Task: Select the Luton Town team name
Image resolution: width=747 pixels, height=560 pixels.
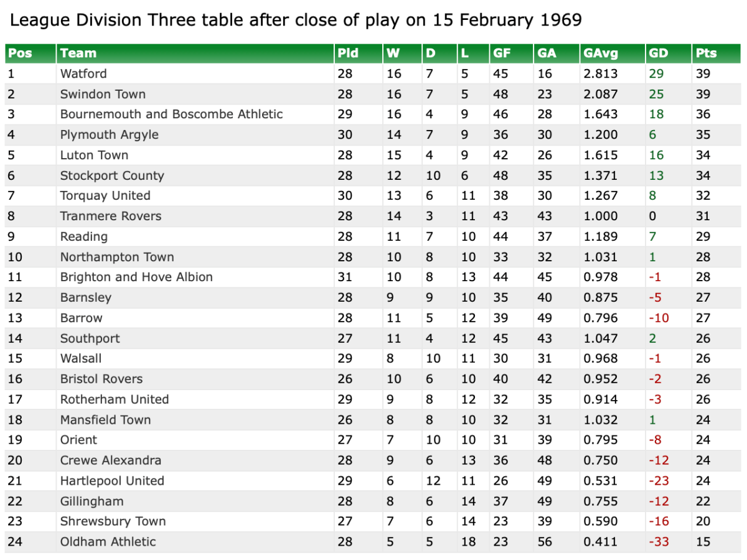Action: click(x=94, y=156)
